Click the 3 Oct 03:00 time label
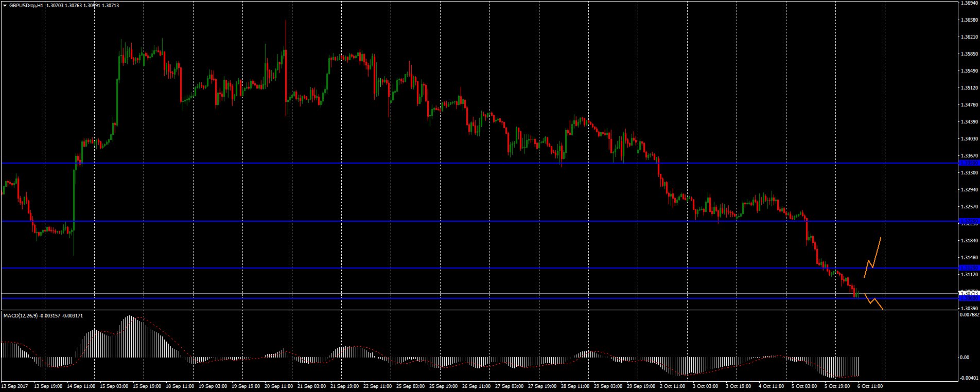The width and height of the screenshot is (980, 392). tap(706, 385)
